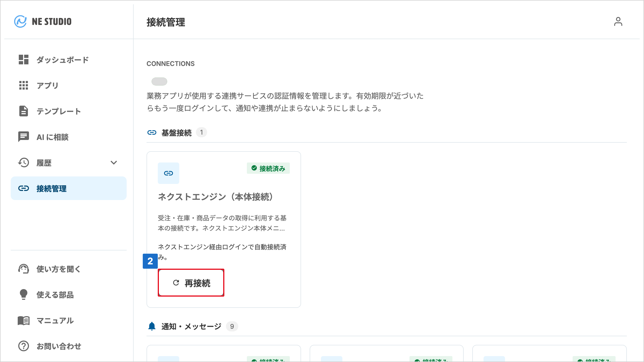Click the 通知・メッセージ count badge 9
The image size is (644, 362).
click(232, 326)
